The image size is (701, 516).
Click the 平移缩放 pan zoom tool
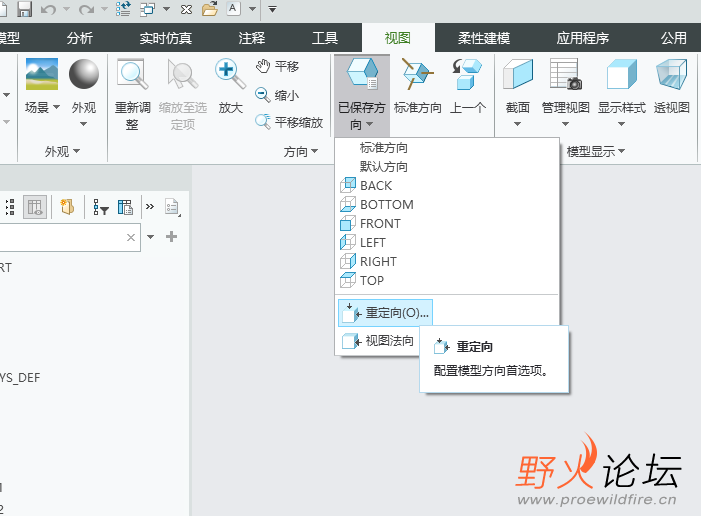(289, 122)
